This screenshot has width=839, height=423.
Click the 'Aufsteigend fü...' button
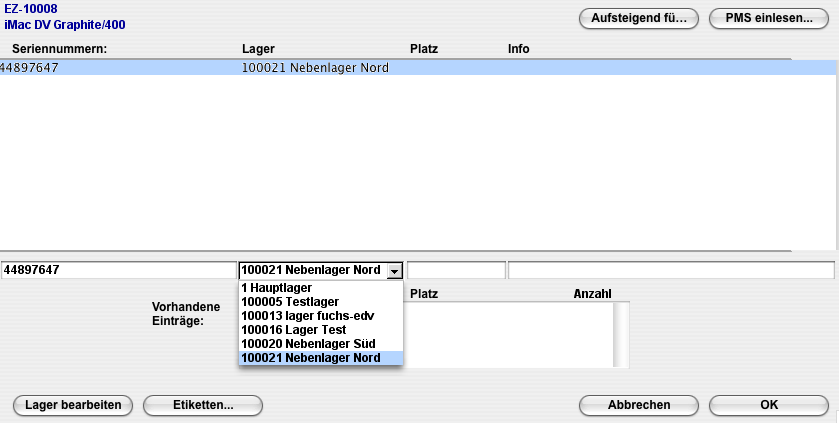(x=638, y=18)
